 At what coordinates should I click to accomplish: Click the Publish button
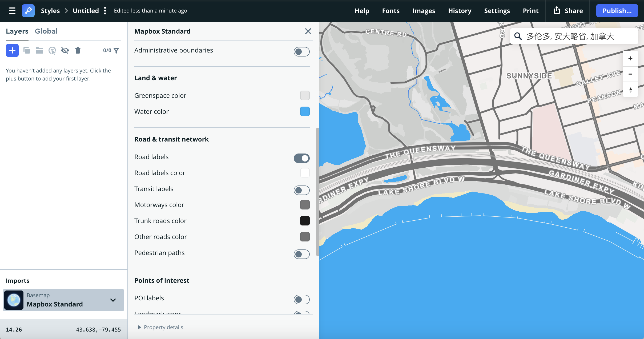[617, 11]
